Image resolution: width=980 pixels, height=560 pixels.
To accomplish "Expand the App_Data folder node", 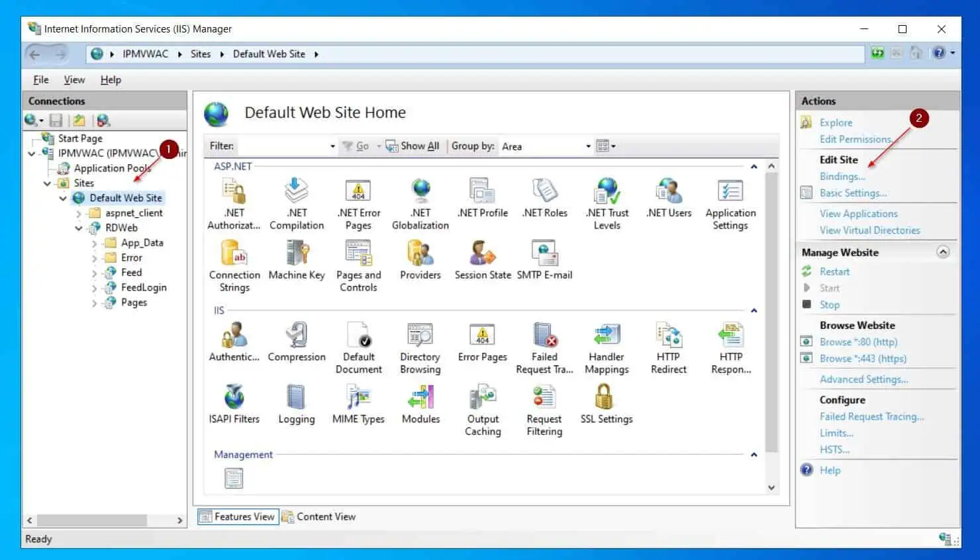I will click(94, 243).
